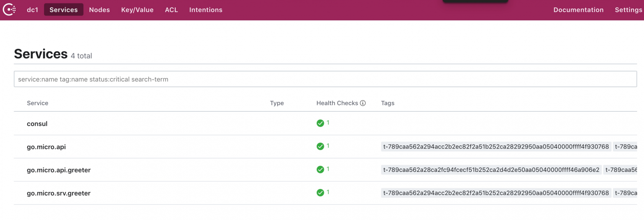
Task: Click go.micro.srv.greeter row's green passing check icon
Action: click(320, 193)
